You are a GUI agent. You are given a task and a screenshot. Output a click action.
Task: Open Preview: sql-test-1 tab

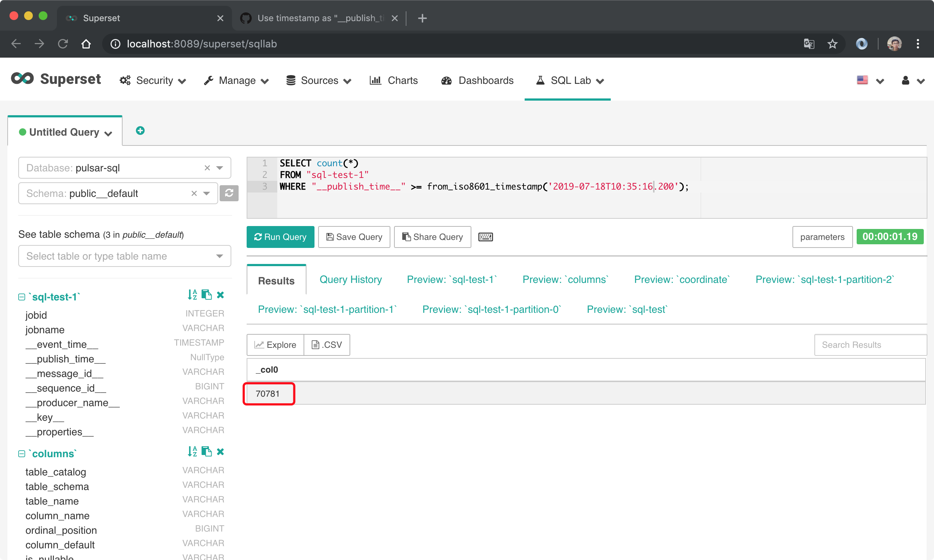point(452,280)
